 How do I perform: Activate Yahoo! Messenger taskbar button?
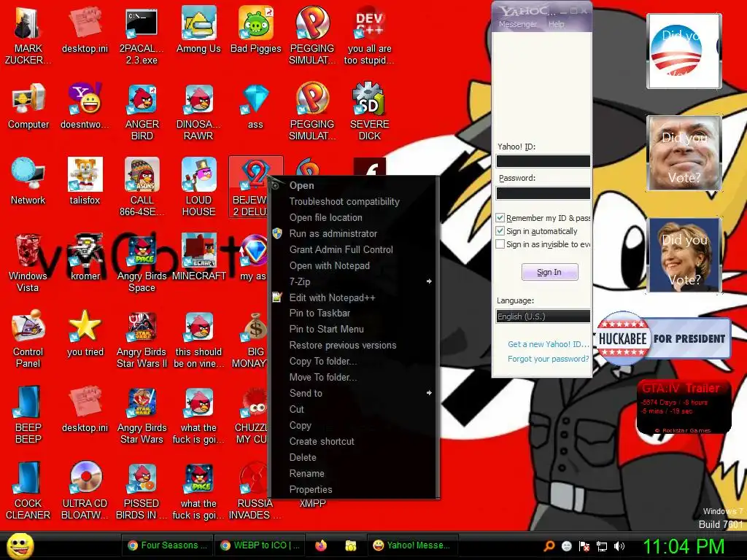coord(413,545)
